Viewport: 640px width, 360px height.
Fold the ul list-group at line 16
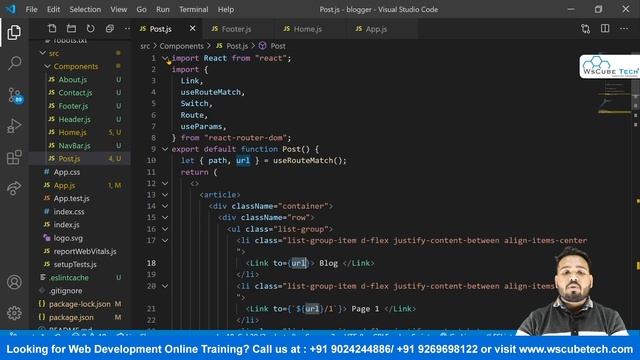coord(165,229)
